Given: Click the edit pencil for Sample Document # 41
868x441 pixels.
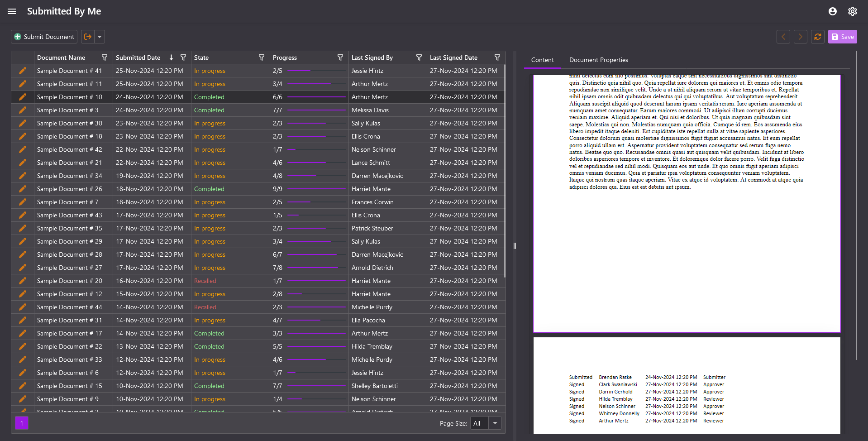Looking at the screenshot, I should point(23,71).
